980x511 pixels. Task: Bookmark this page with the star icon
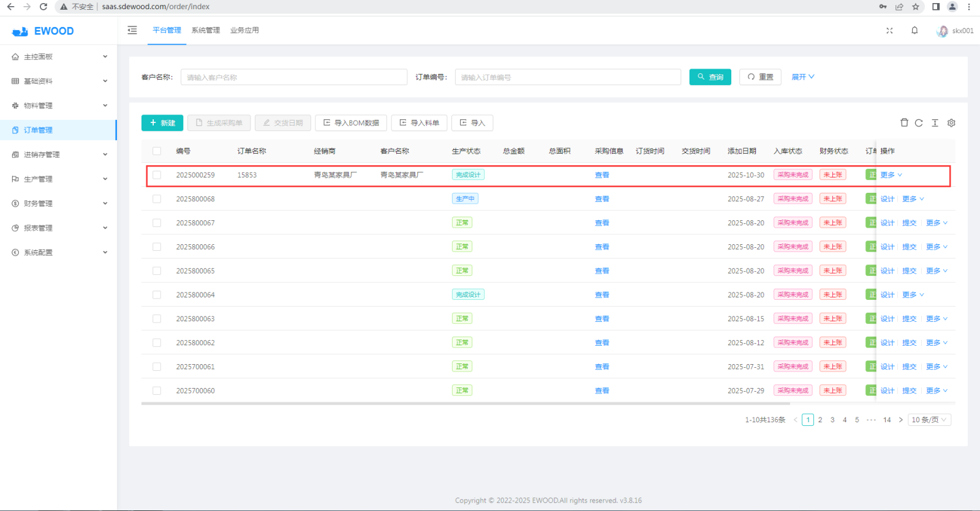pyautogui.click(x=916, y=7)
